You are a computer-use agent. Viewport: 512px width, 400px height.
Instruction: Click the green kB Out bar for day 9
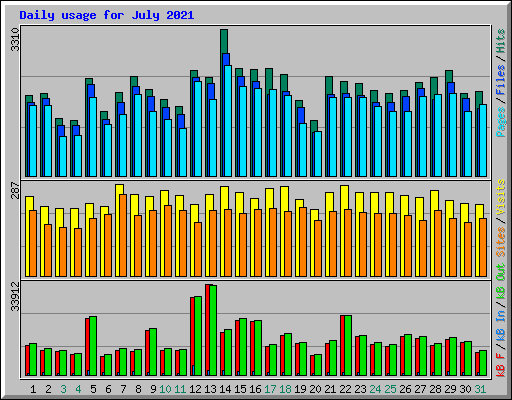tap(153, 352)
